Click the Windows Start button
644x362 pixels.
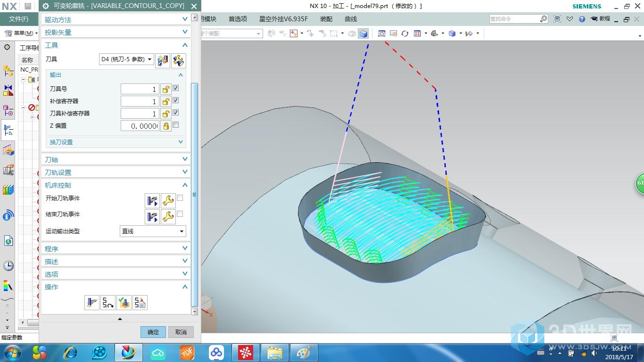coord(12,352)
